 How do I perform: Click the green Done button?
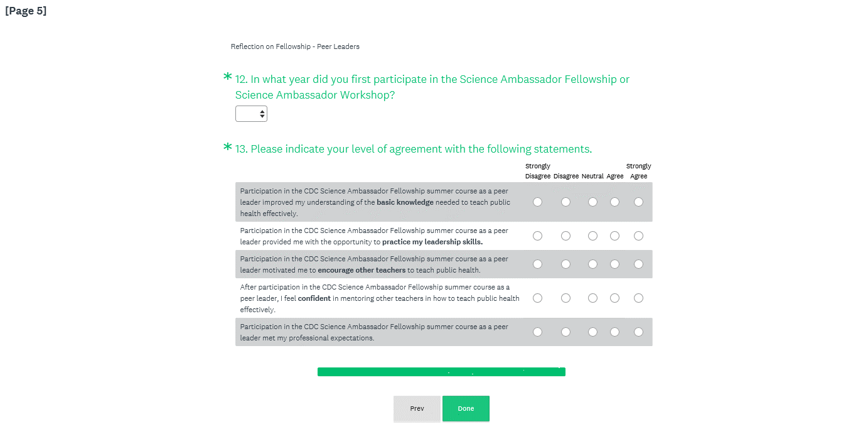466,409
